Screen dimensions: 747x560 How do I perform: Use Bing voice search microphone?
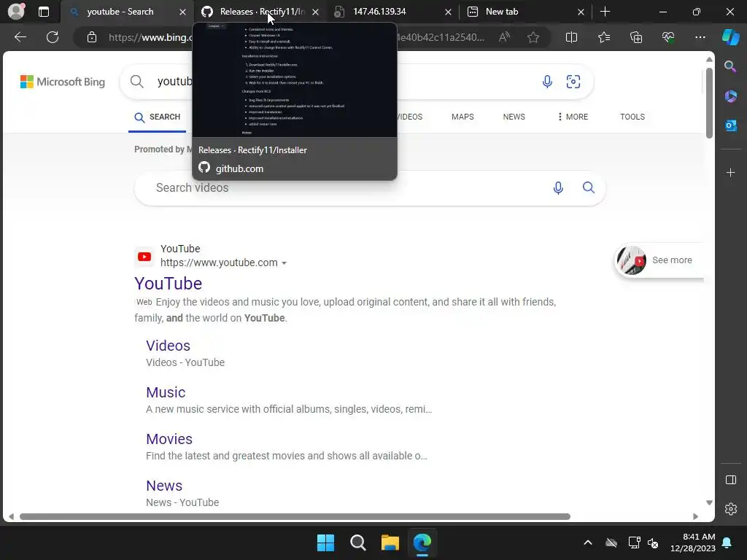(x=547, y=82)
